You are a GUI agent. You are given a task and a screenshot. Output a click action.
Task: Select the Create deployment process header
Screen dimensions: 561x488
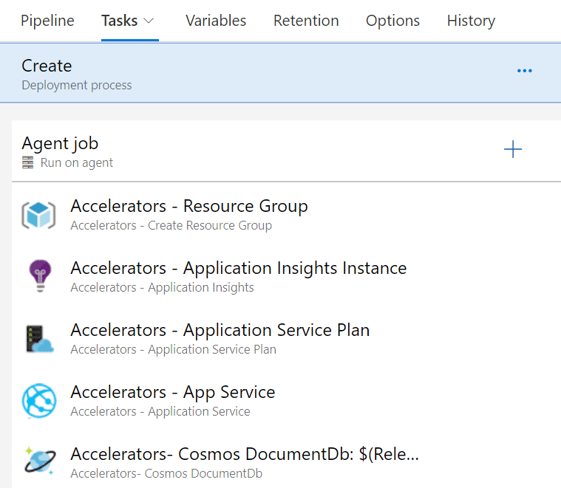click(x=280, y=73)
